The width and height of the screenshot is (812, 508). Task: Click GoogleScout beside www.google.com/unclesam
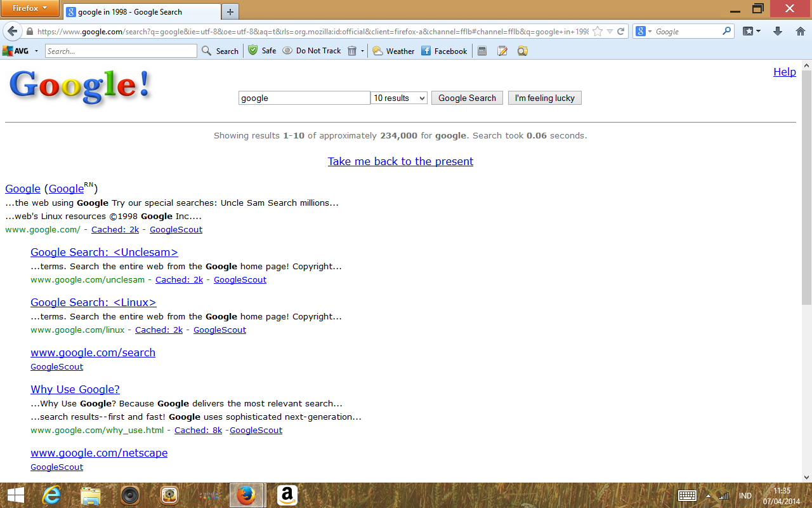tap(240, 279)
